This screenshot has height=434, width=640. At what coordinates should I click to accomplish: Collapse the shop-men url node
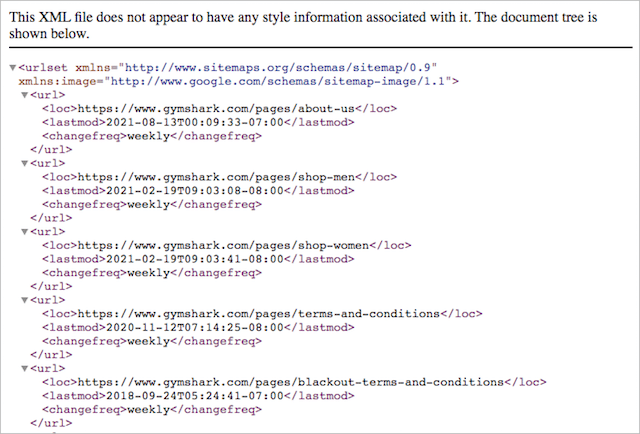[25, 163]
